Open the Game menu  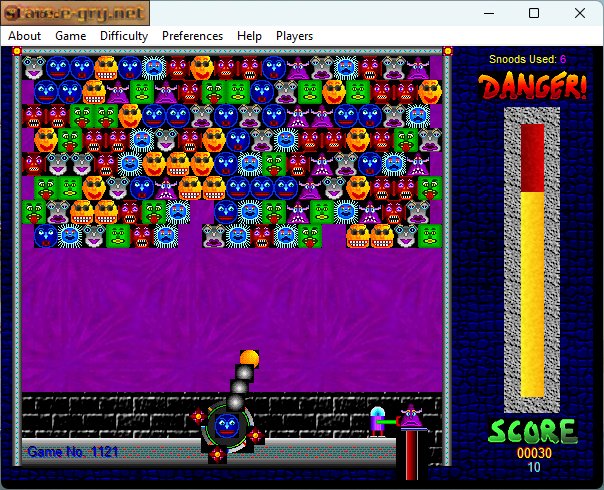[70, 36]
